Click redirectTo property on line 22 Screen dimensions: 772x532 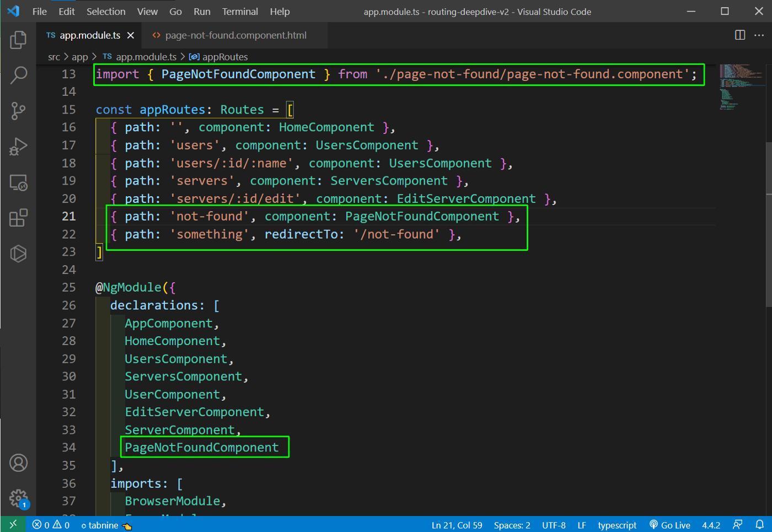(301, 234)
